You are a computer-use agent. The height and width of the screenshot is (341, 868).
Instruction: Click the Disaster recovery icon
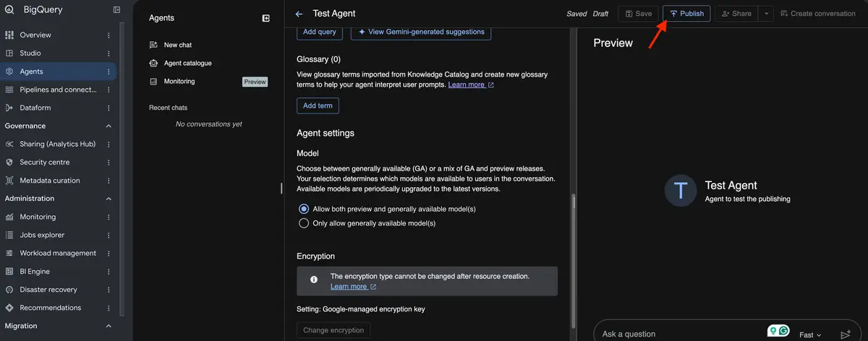pyautogui.click(x=9, y=290)
